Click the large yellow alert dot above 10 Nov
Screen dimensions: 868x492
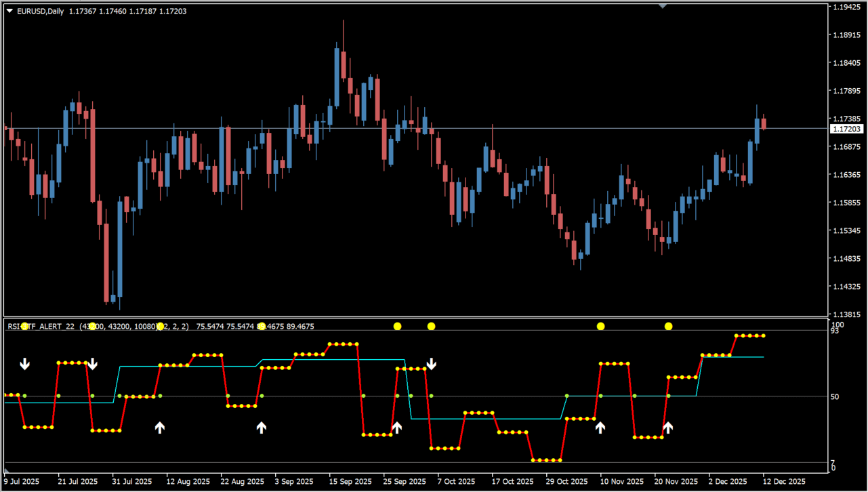pos(600,327)
